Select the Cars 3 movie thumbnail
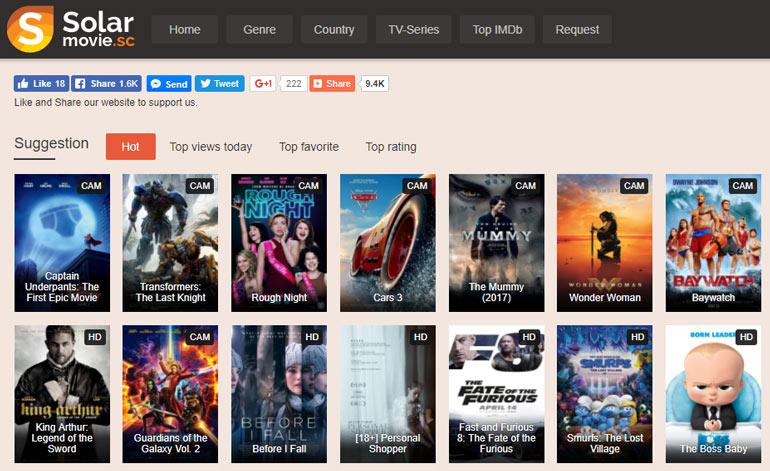This screenshot has height=471, width=770. coord(388,242)
